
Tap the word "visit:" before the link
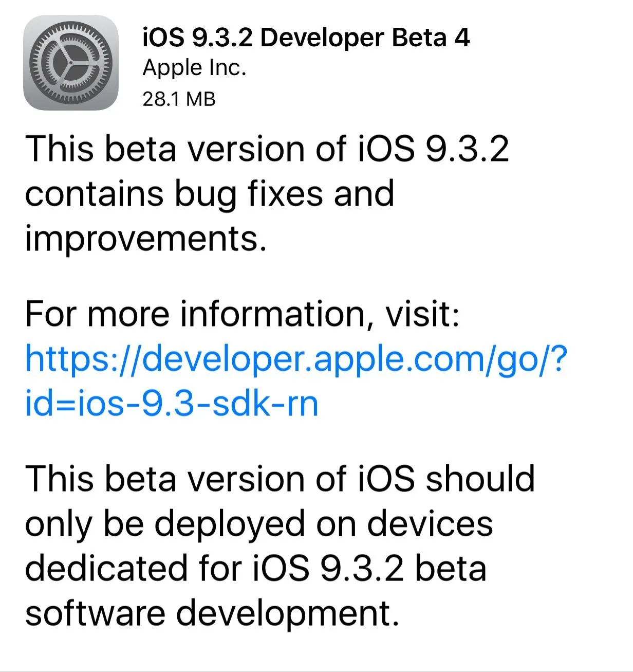point(422,314)
